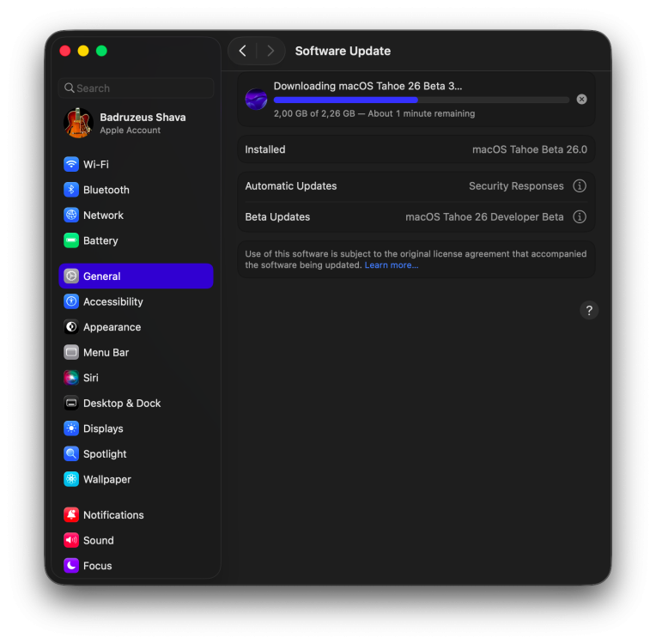The image size is (656, 644).
Task: Click macOS Tahoe 26 Developer Beta value
Action: coord(484,216)
